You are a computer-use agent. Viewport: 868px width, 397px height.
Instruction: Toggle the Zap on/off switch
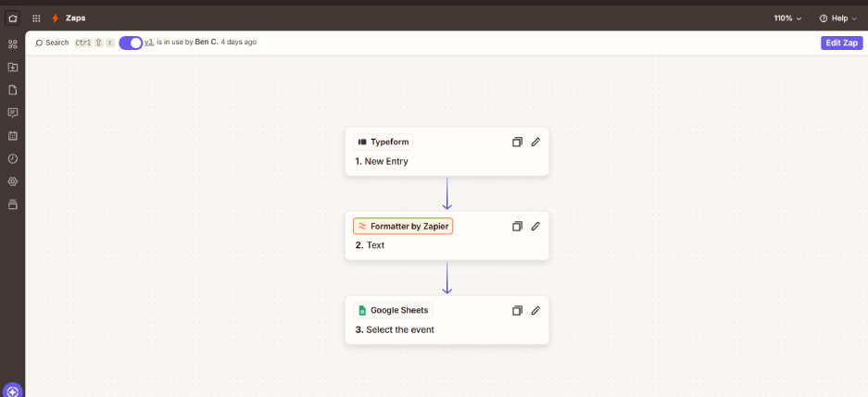click(131, 43)
